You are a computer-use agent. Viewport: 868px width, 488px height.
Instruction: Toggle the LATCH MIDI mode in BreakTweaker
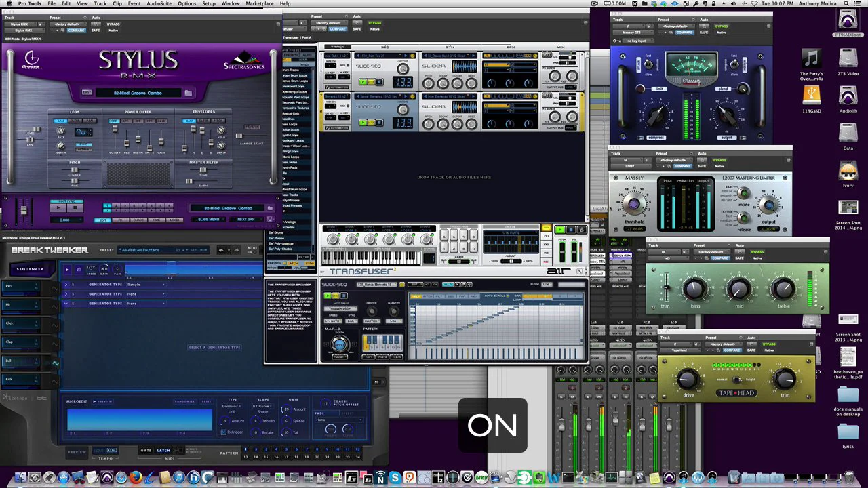pyautogui.click(x=163, y=450)
